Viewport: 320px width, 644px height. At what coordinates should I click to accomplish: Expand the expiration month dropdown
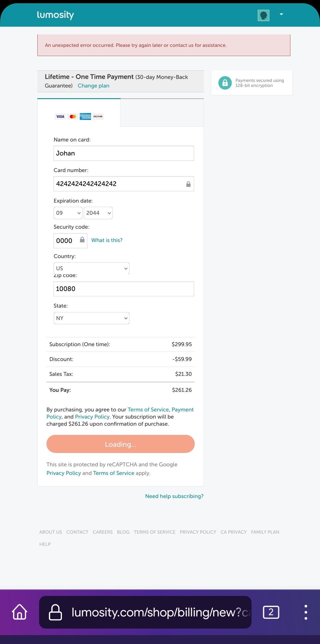68,213
